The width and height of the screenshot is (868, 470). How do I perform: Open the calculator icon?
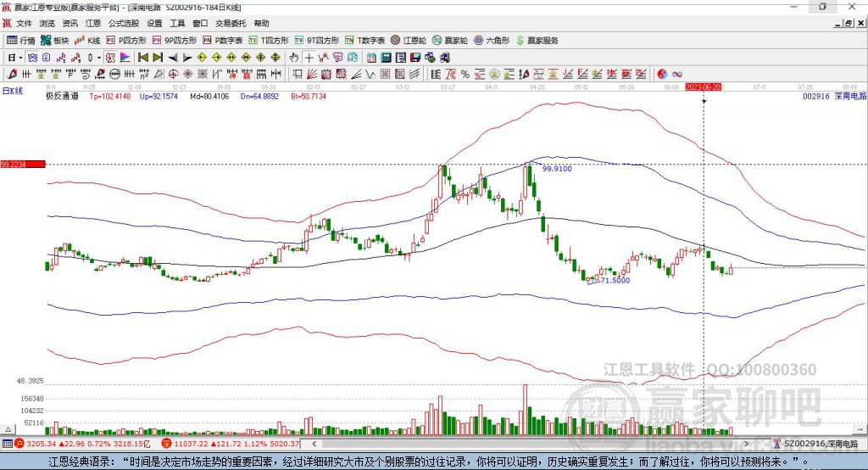coord(387,58)
